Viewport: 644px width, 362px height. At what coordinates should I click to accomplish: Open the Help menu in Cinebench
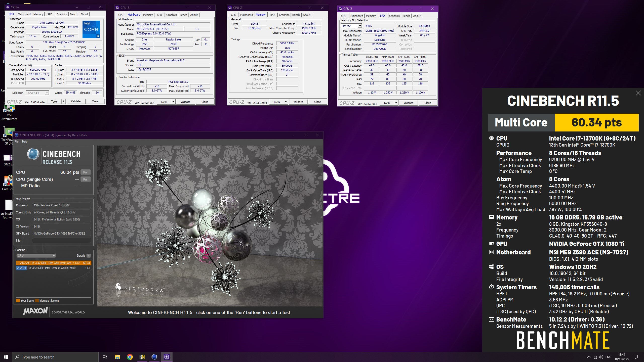(x=25, y=142)
